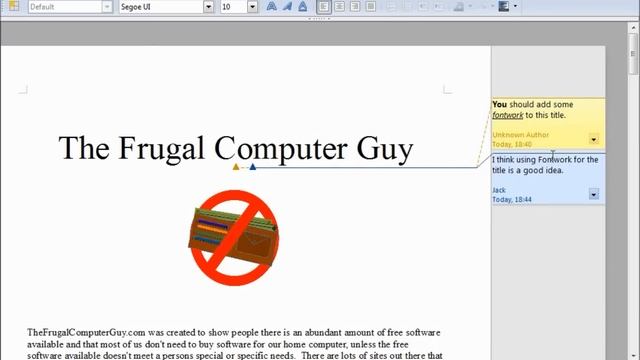This screenshot has width=640, height=360.
Task: Click the yellow comment anchor triangle under title
Action: point(236,167)
